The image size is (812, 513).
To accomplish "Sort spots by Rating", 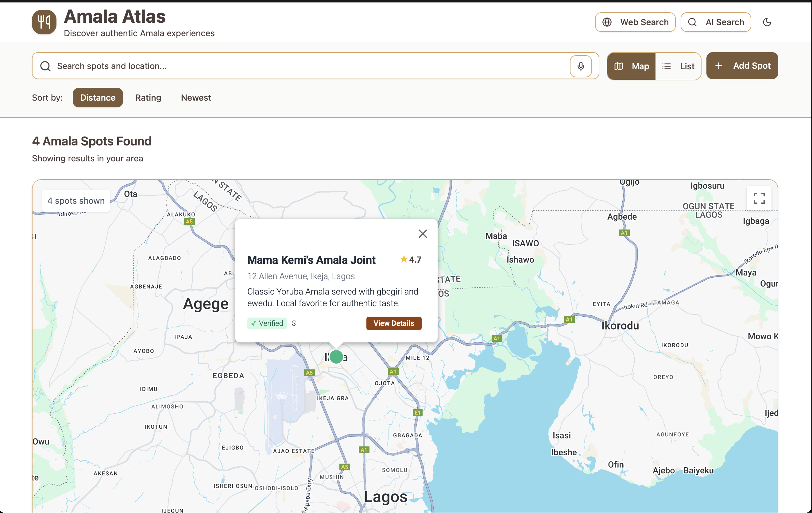I will 148,98.
